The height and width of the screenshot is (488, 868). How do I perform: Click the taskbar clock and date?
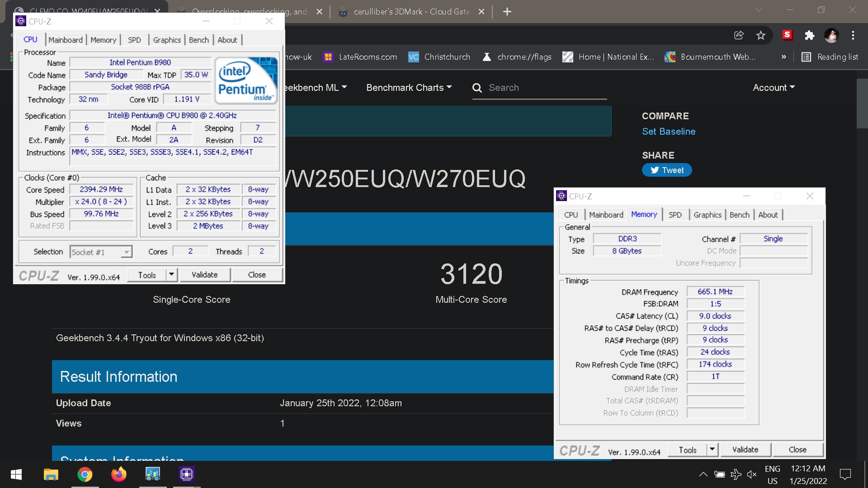[x=808, y=474]
